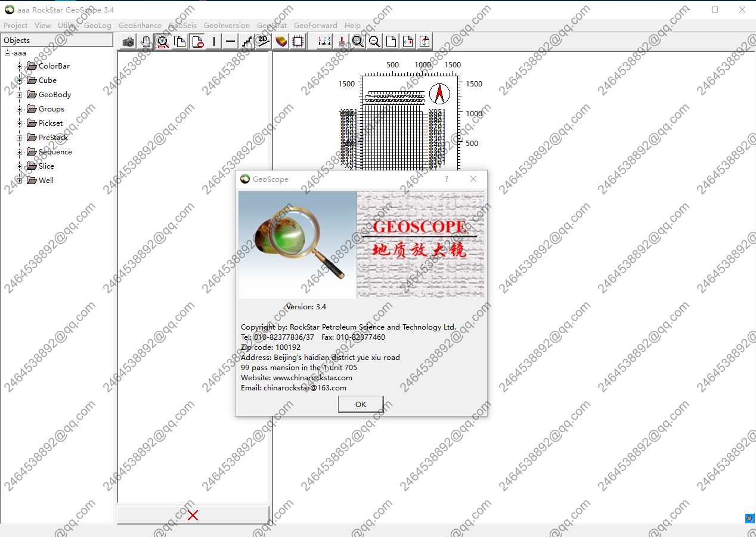Open the GeoLog menu
Image resolution: width=756 pixels, height=537 pixels.
[98, 25]
